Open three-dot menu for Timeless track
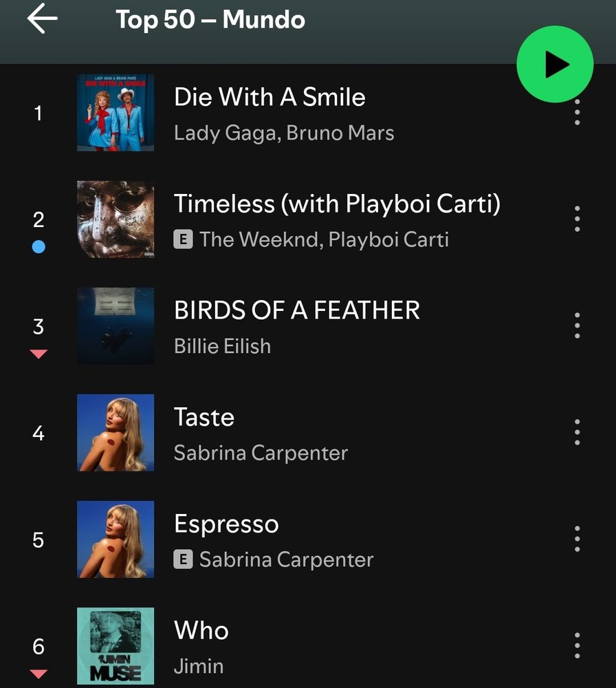The width and height of the screenshot is (616, 688). point(577,219)
